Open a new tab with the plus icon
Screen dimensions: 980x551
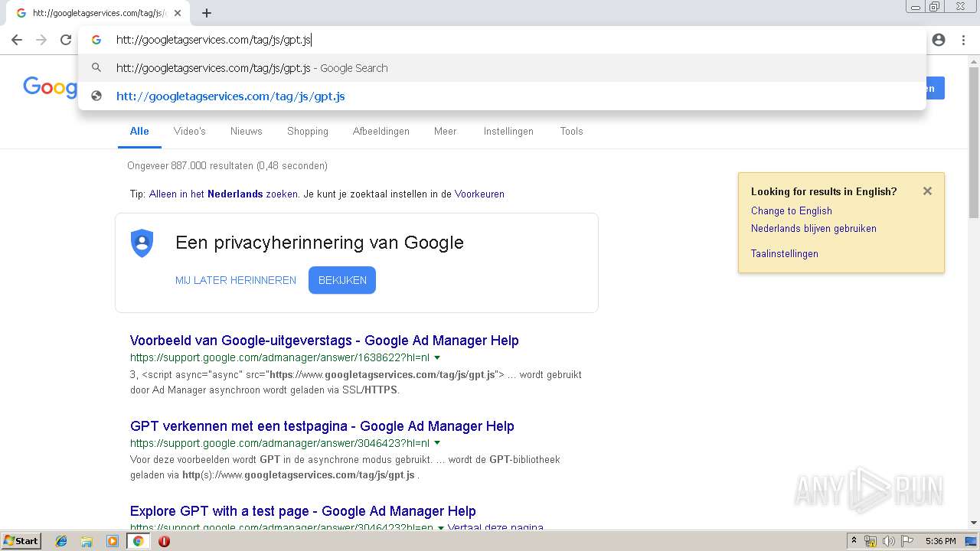207,13
